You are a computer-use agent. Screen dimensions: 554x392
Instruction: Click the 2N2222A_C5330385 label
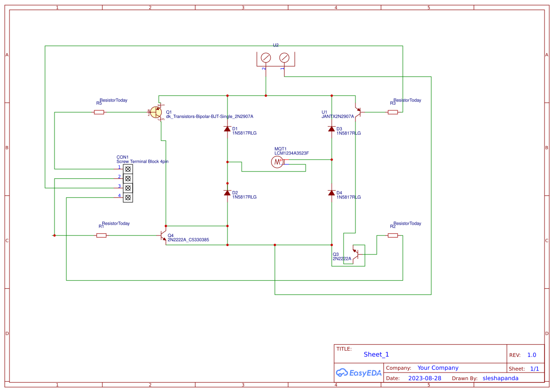[188, 240]
